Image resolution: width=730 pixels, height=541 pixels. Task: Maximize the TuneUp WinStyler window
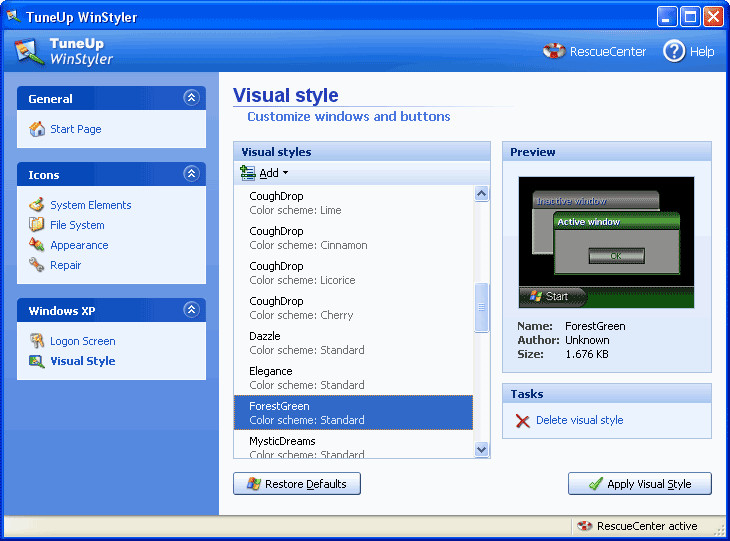click(x=690, y=17)
